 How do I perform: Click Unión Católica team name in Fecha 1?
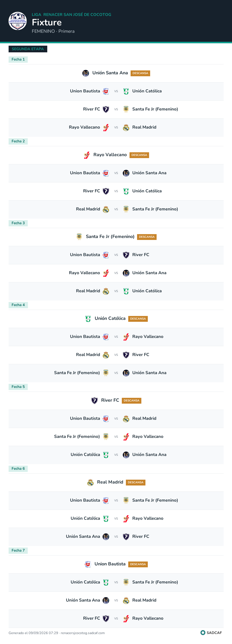click(x=147, y=91)
